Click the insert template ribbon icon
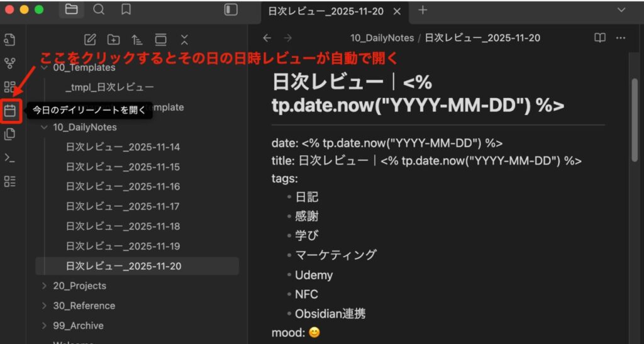This screenshot has width=644, height=344. pos(10,135)
